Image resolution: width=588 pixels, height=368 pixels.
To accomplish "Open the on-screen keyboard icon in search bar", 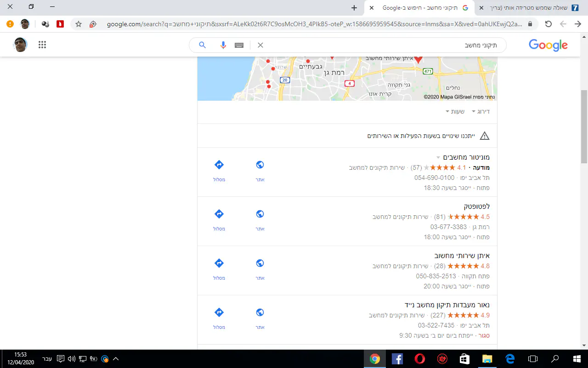I will [x=239, y=45].
